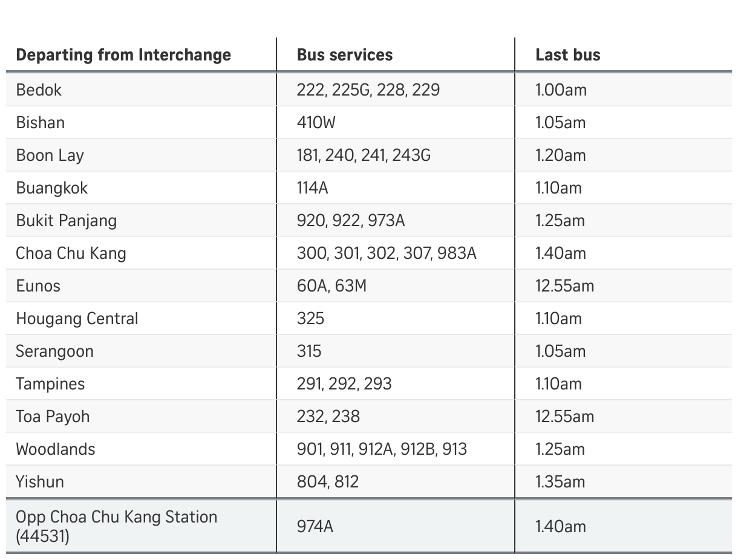Viewport: 738px width, 560px height.
Task: Select Bedok's last bus time 1.00am
Action: [561, 90]
